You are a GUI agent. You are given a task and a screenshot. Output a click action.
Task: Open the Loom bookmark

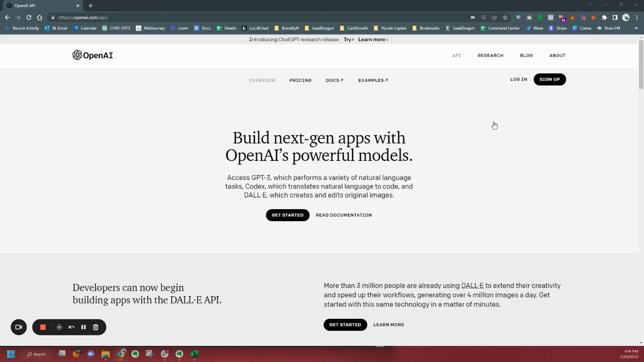pos(179,28)
